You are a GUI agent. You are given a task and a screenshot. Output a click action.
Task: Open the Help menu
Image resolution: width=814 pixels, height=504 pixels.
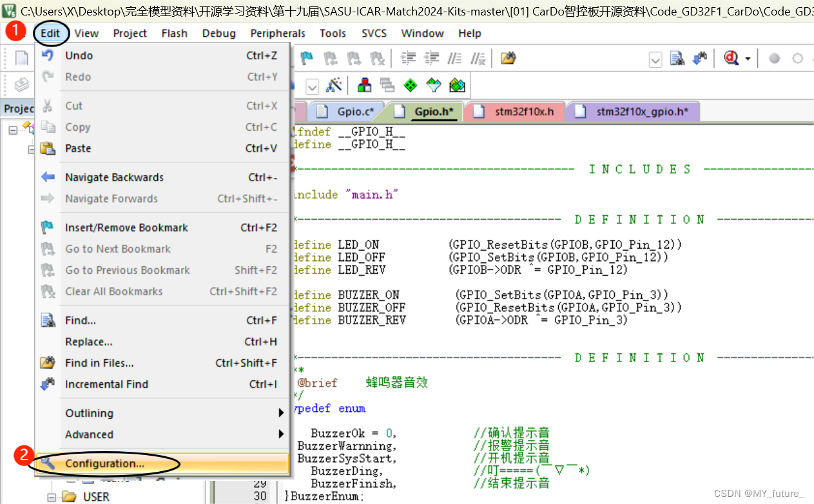coord(470,34)
